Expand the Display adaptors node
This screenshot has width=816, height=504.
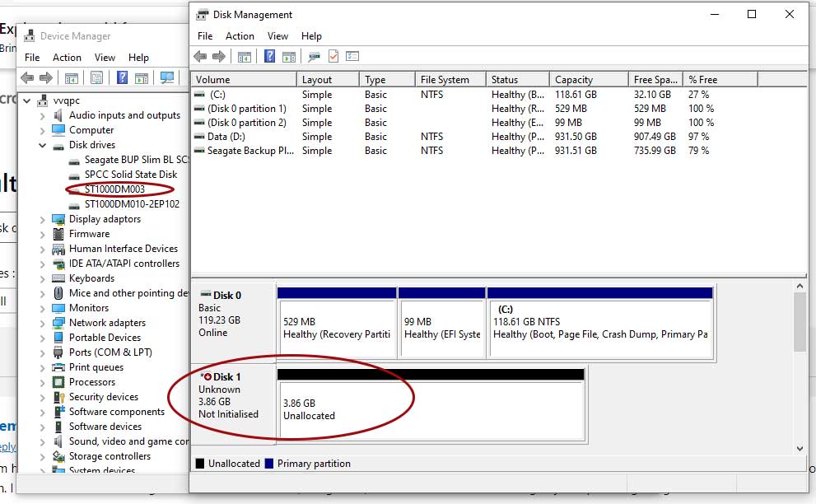click(x=43, y=220)
